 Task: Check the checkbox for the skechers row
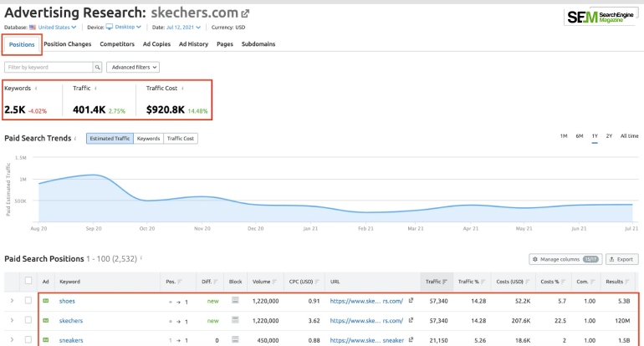point(28,320)
